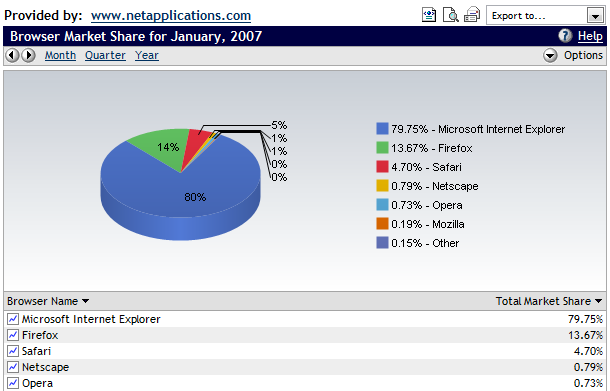
Task: Click the 79.75% table value
Action: [585, 319]
